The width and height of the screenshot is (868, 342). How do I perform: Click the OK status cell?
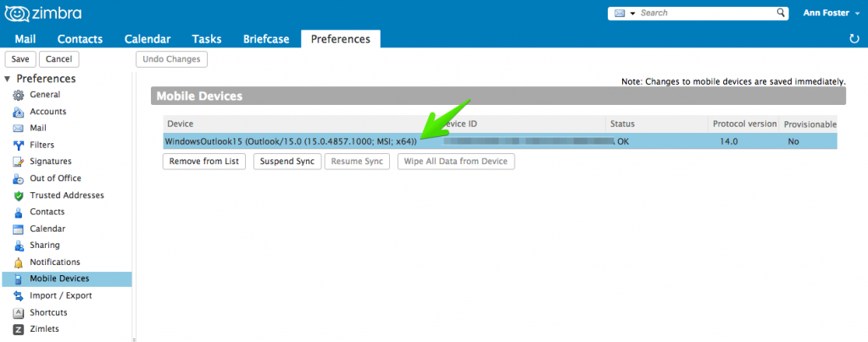coord(623,141)
